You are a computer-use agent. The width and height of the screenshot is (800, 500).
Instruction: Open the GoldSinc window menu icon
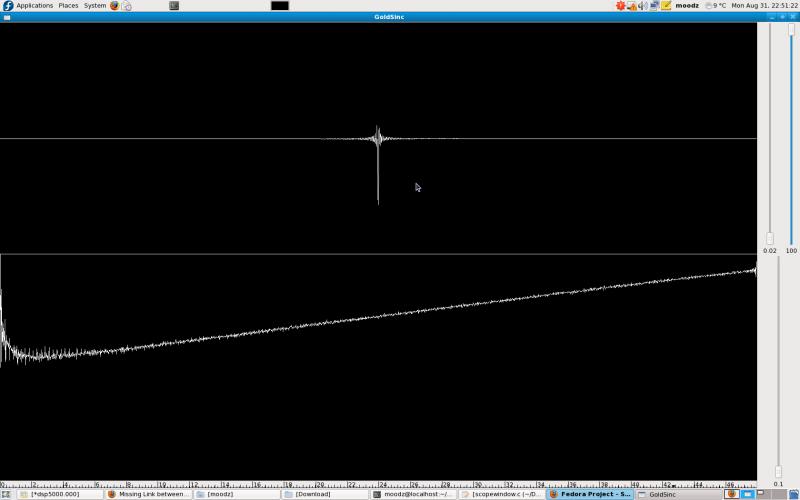[6, 17]
